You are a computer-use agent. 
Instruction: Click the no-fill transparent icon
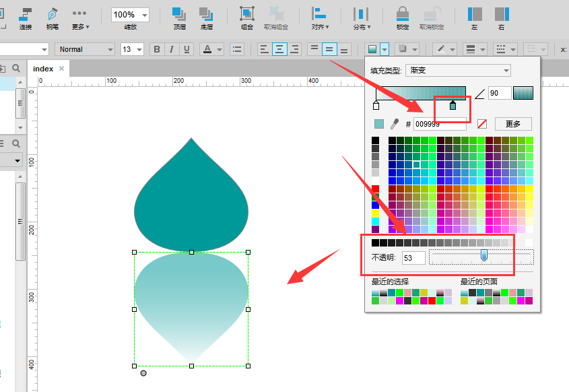click(x=482, y=124)
